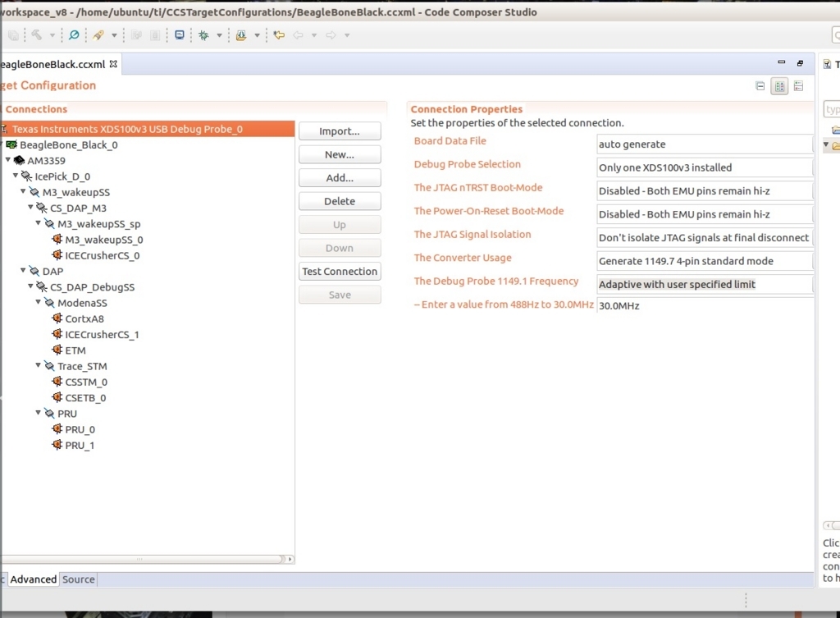This screenshot has width=840, height=618.
Task: Click the highlighted grid layout icon
Action: pos(779,86)
